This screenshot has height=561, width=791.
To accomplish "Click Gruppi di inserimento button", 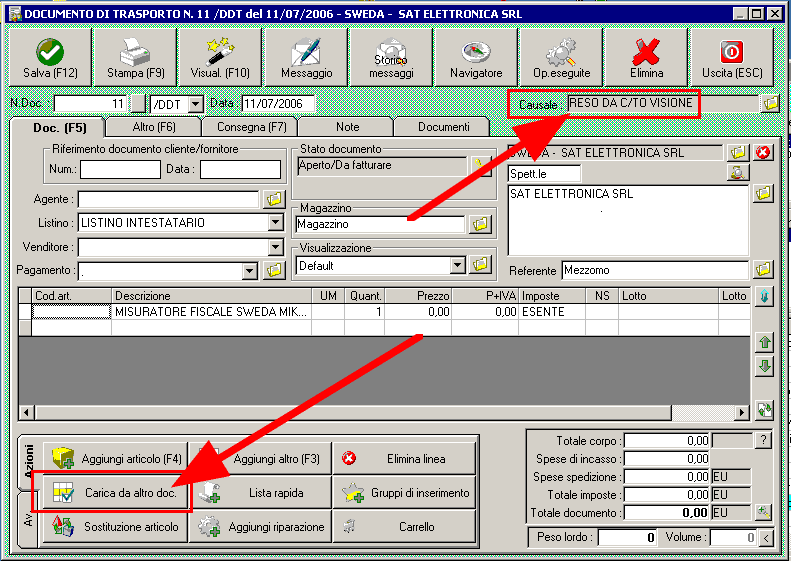I will [x=405, y=493].
